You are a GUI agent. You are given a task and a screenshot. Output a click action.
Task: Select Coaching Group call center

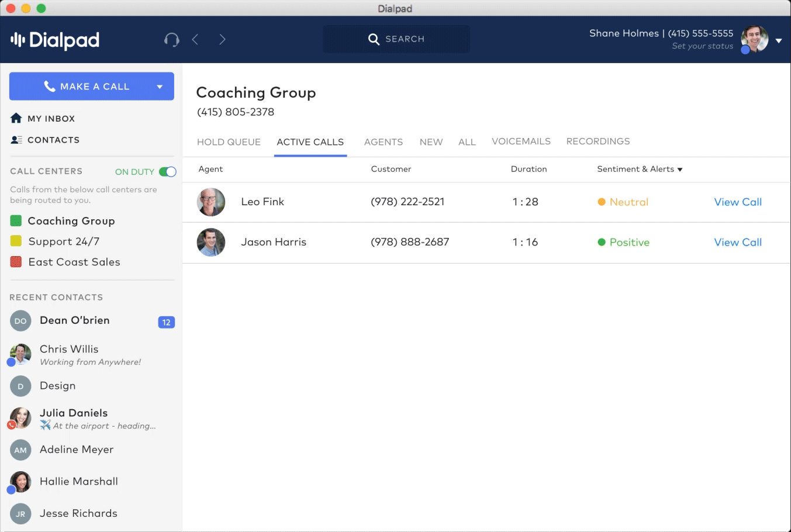coord(71,221)
